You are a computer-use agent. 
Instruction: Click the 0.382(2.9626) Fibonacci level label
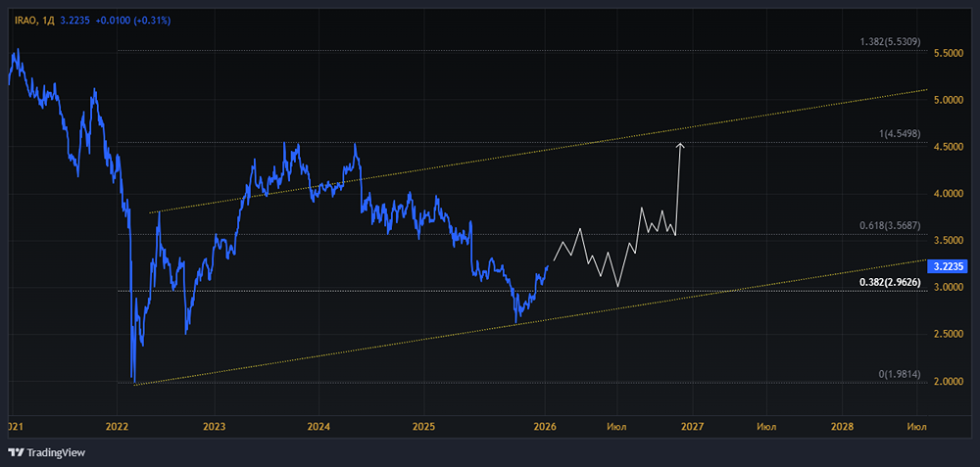891,283
